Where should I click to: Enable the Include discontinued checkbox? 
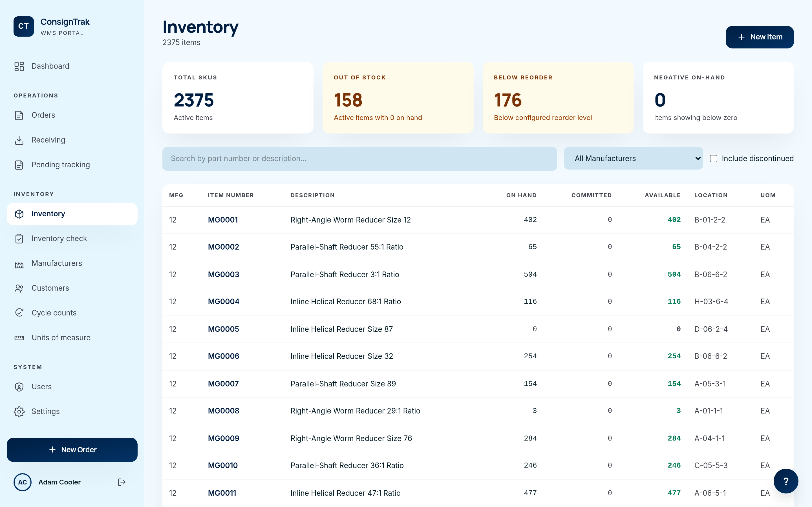(714, 158)
